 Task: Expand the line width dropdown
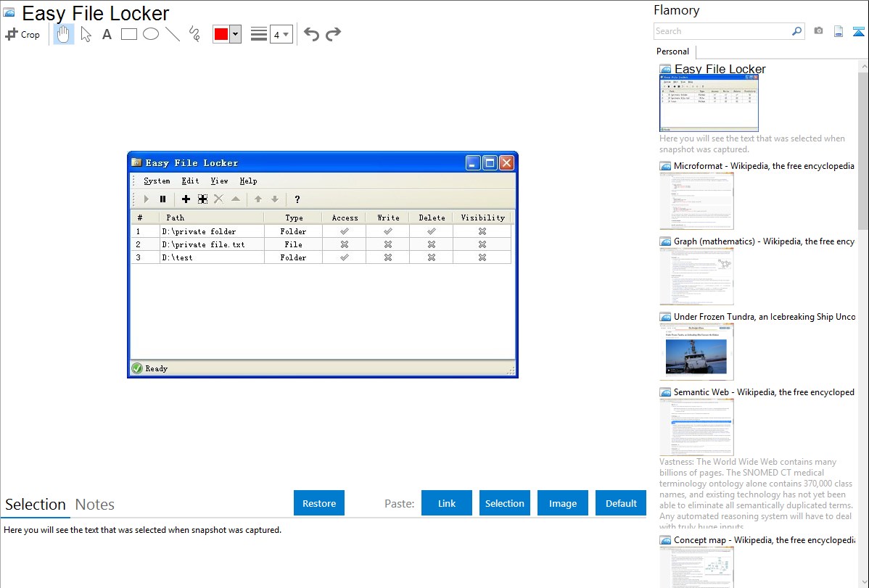pyautogui.click(x=281, y=34)
